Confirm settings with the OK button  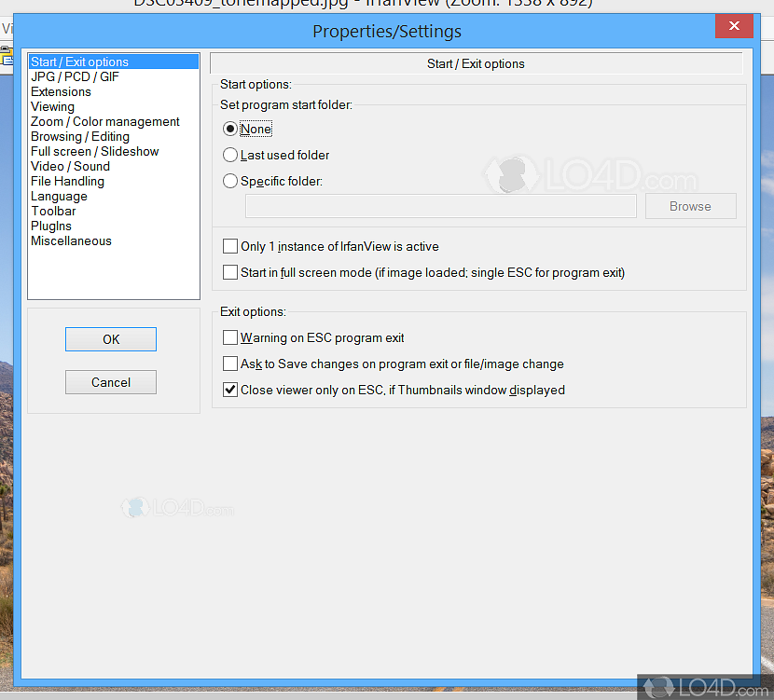111,339
